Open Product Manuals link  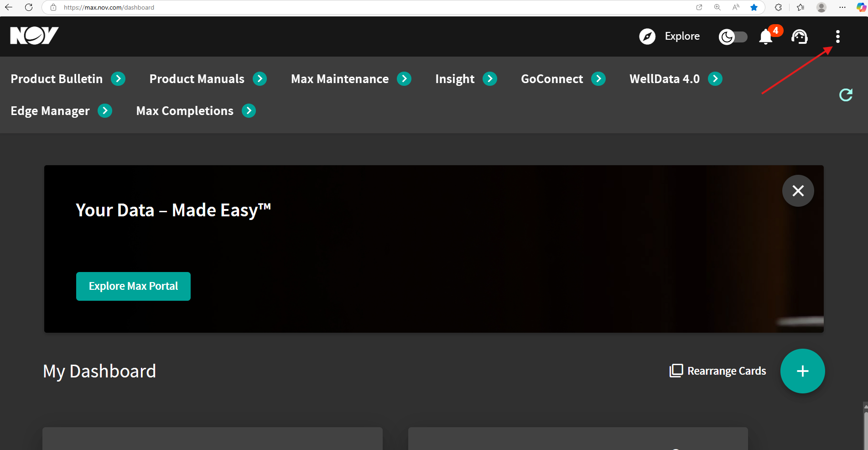click(197, 79)
